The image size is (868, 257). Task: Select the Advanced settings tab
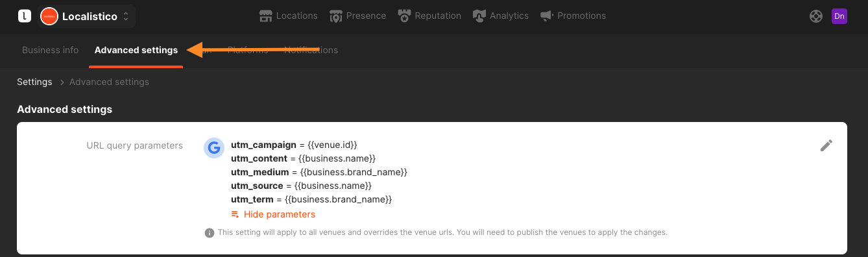point(136,50)
